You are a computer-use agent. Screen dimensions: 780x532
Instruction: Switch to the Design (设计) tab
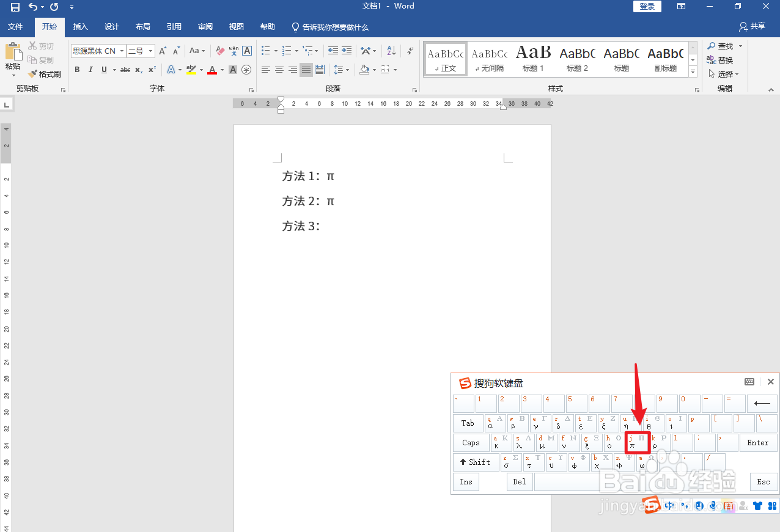coord(112,27)
